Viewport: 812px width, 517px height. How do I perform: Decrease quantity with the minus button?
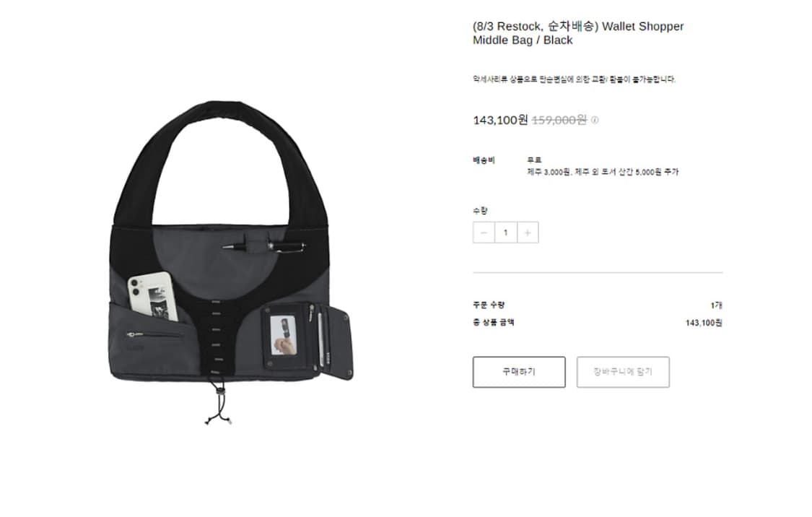[484, 233]
